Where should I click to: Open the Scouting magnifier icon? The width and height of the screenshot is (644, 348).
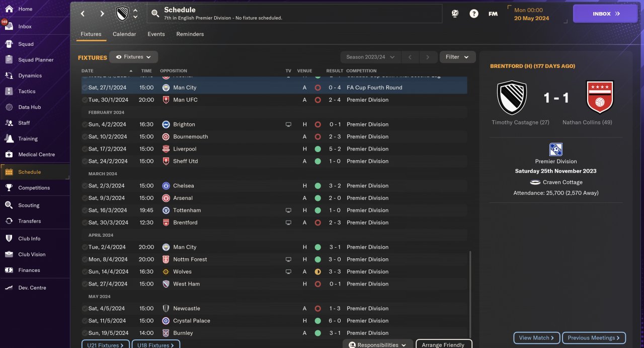click(9, 205)
